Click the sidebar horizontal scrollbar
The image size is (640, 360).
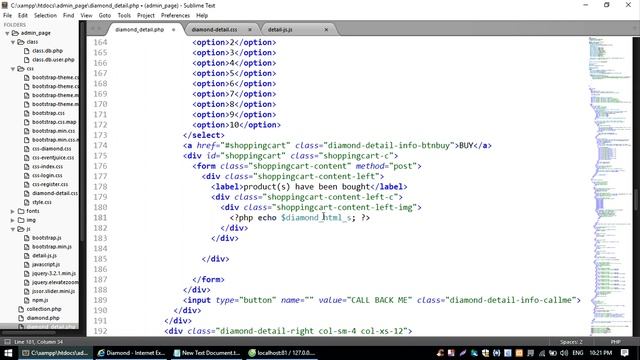[28, 333]
